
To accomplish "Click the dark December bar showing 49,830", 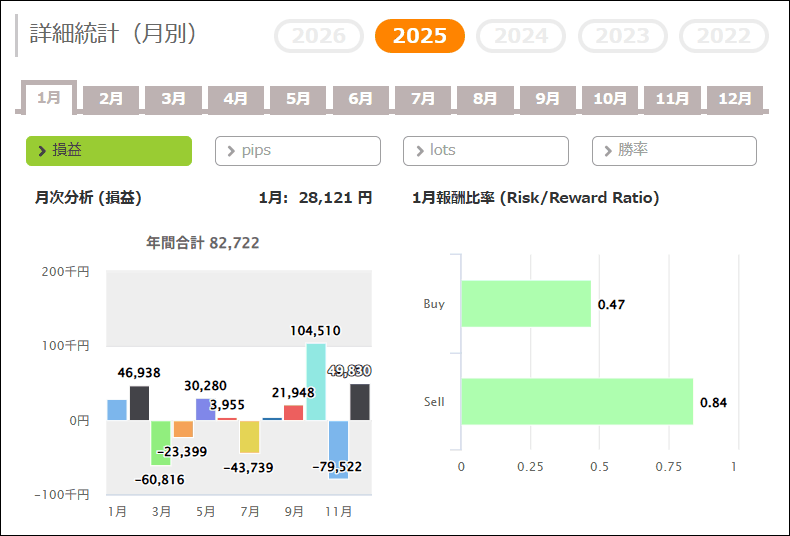I will [360, 402].
